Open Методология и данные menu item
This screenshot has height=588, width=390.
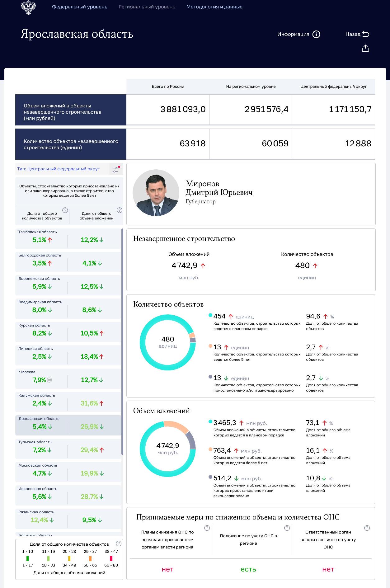214,7
